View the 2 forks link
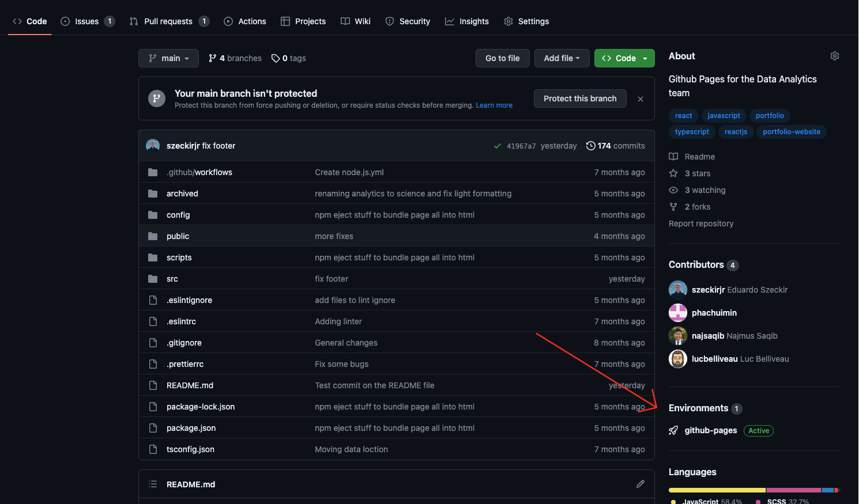Viewport: 859px width, 504px height. click(x=690, y=207)
